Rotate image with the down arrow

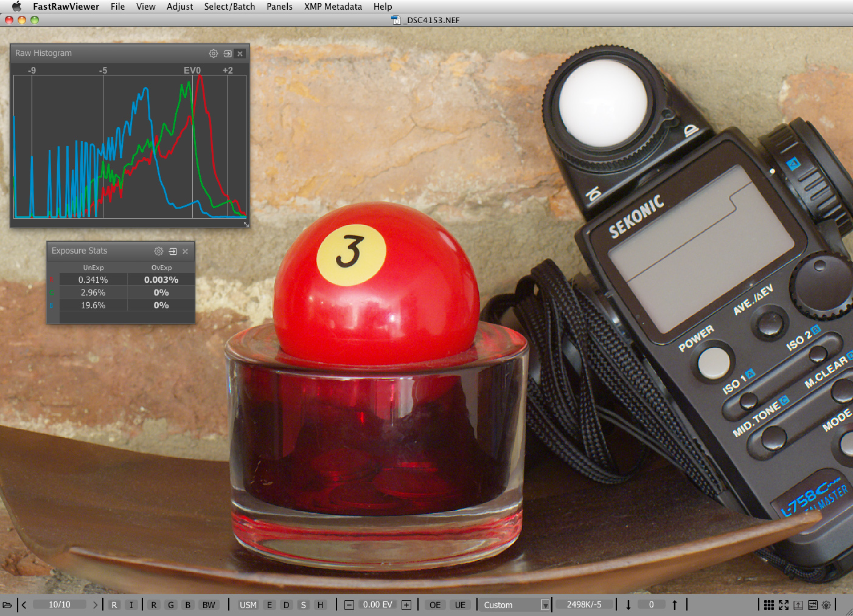tap(628, 605)
